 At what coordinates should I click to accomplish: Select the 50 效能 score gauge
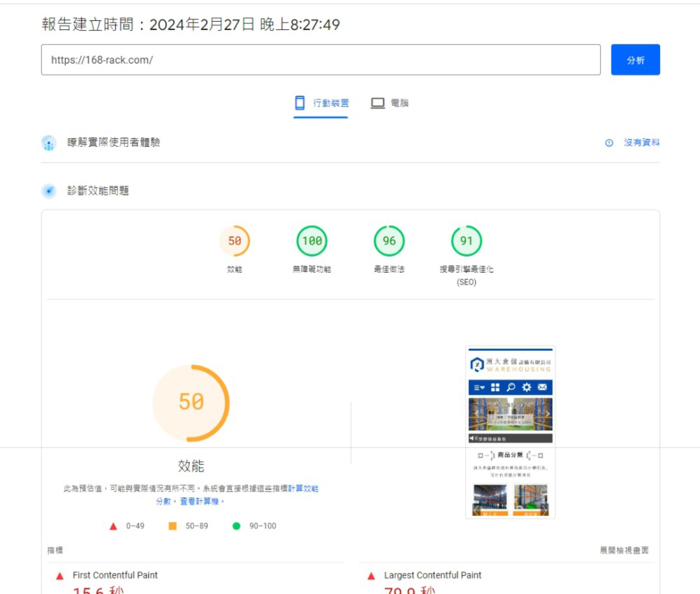click(234, 241)
